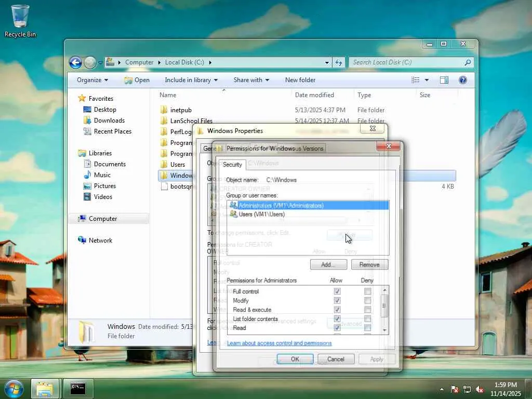The height and width of the screenshot is (399, 532).
Task: Click the Command Prompt taskbar icon
Action: click(x=78, y=389)
